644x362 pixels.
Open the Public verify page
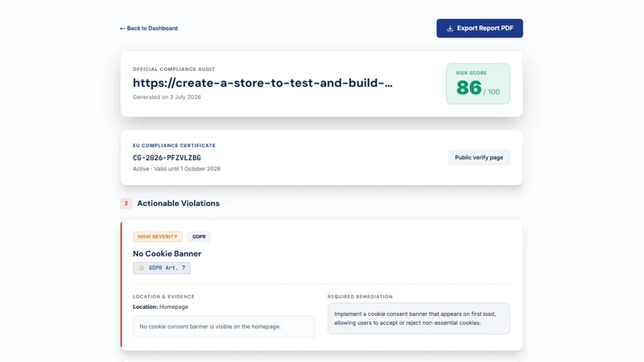479,158
